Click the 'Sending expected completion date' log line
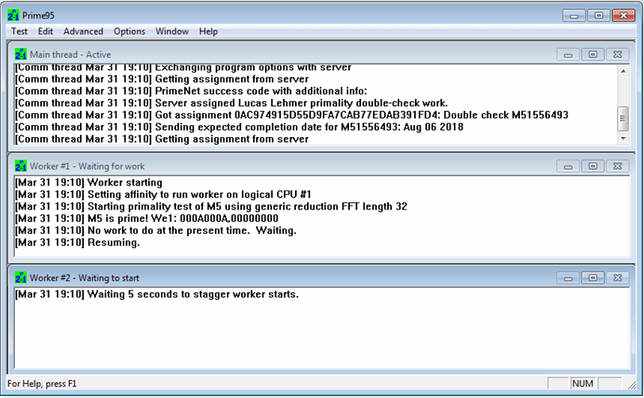The width and height of the screenshot is (644, 398). coord(239,127)
